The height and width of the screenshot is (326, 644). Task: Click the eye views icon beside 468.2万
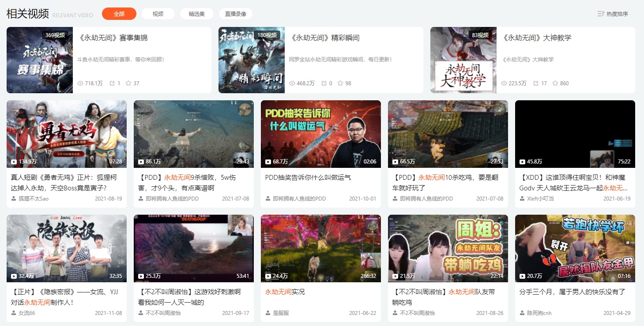292,83
